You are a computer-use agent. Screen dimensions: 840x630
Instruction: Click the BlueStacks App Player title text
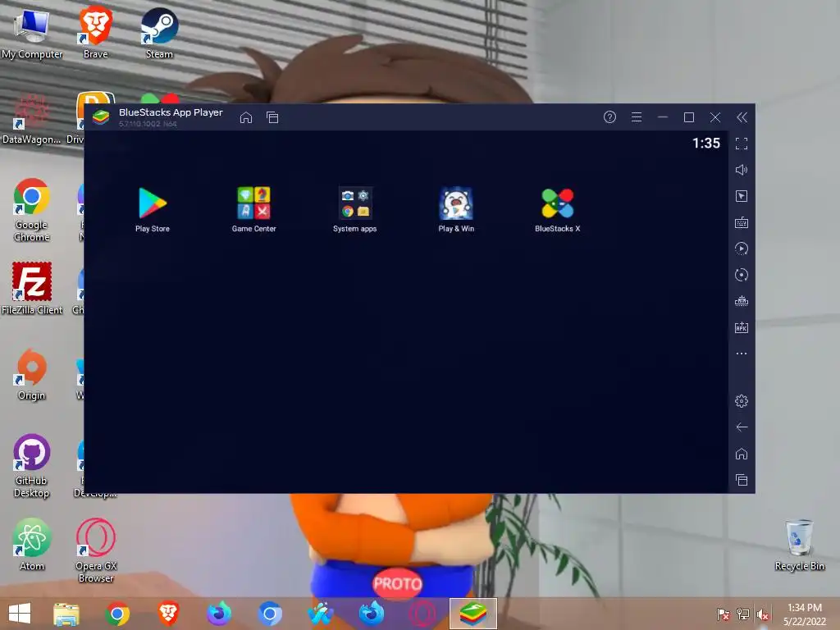(171, 112)
